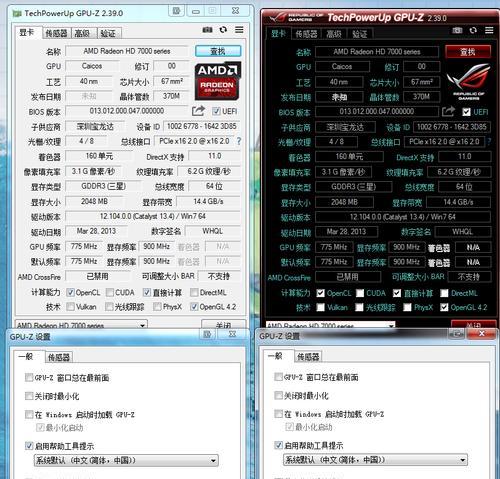Viewport: 500px width, 479px height.
Task: Switch to 高级 tab in ROG GPU-Z window
Action: tap(334, 34)
